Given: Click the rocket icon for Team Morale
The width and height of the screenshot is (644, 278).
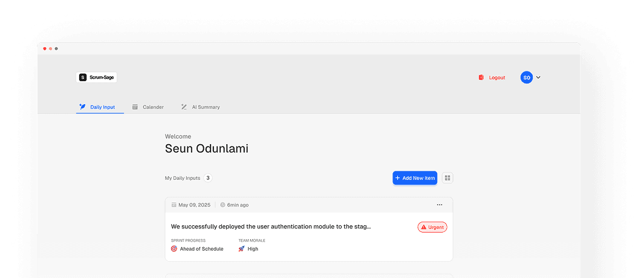Looking at the screenshot, I should [x=241, y=249].
